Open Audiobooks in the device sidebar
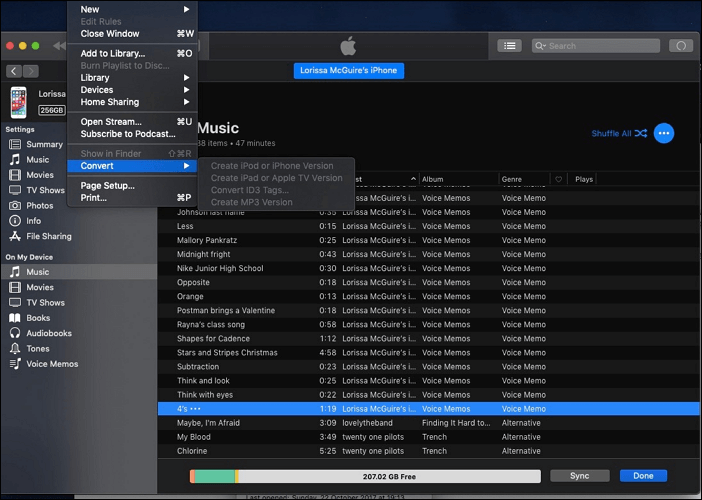This screenshot has width=702, height=500. tap(49, 333)
